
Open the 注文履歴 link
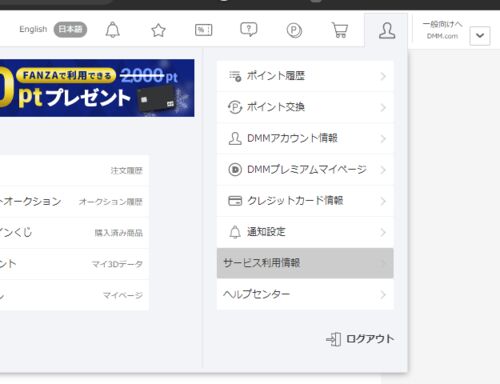tap(126, 171)
